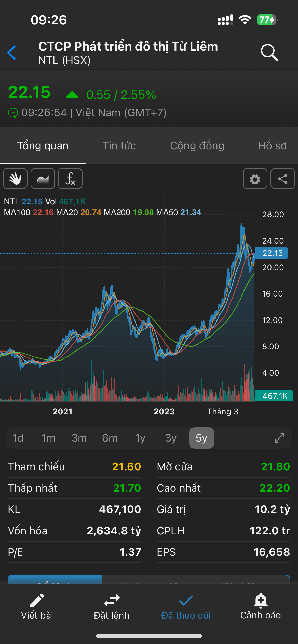Open chart settings gear
Image resolution: width=298 pixels, height=644 pixels.
click(255, 179)
